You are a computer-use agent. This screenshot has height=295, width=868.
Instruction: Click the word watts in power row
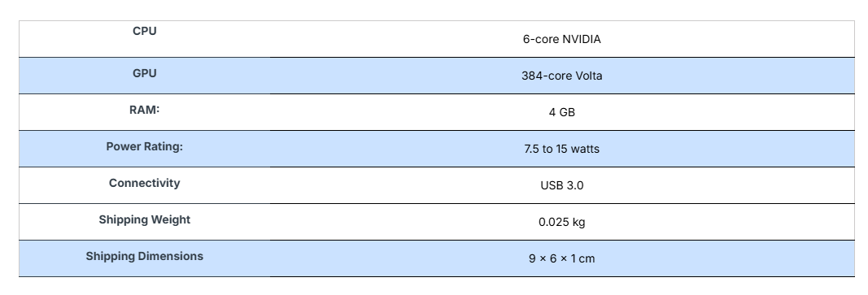(585, 149)
